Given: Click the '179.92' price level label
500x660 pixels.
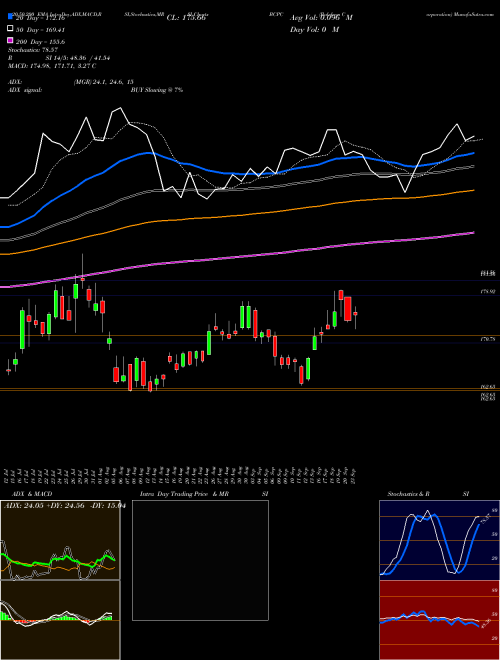Looking at the screenshot, I should click(488, 291).
